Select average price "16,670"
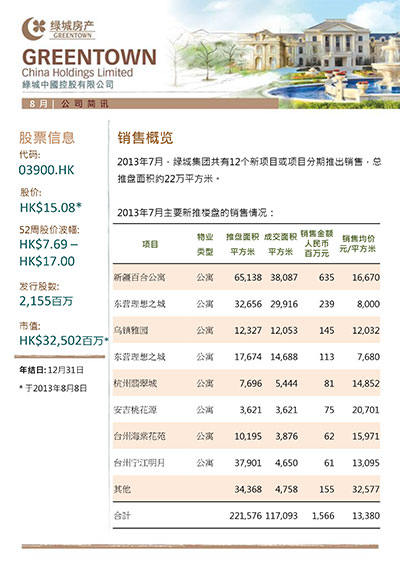The width and height of the screenshot is (400, 566). [366, 277]
